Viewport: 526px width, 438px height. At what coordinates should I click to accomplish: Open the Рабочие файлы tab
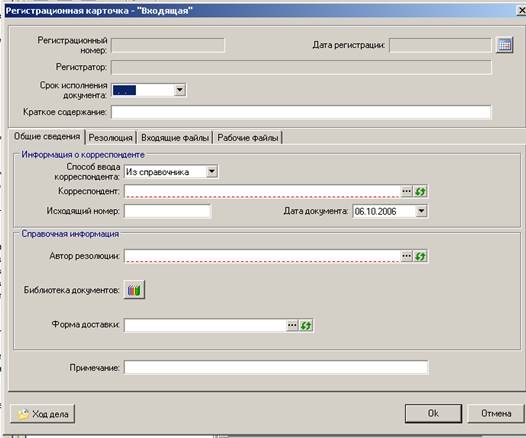248,138
